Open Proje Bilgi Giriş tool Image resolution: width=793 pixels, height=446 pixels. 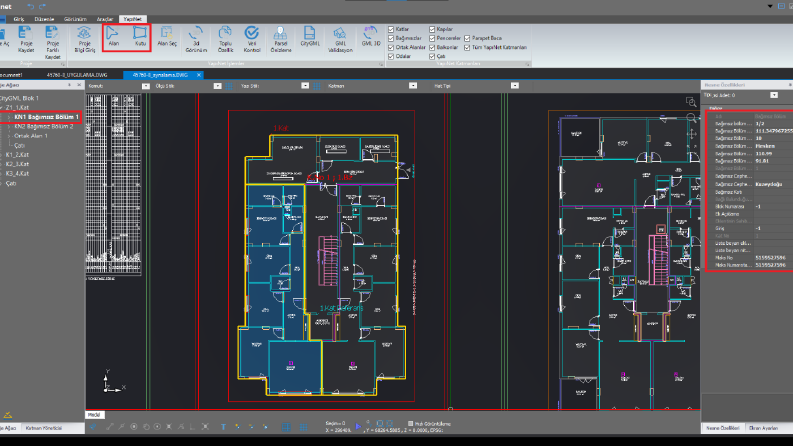[84, 39]
